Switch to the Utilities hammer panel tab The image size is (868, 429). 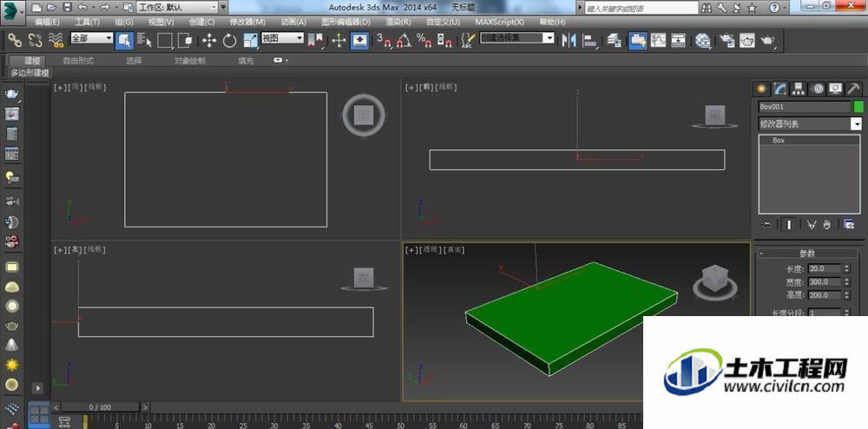pyautogui.click(x=854, y=89)
